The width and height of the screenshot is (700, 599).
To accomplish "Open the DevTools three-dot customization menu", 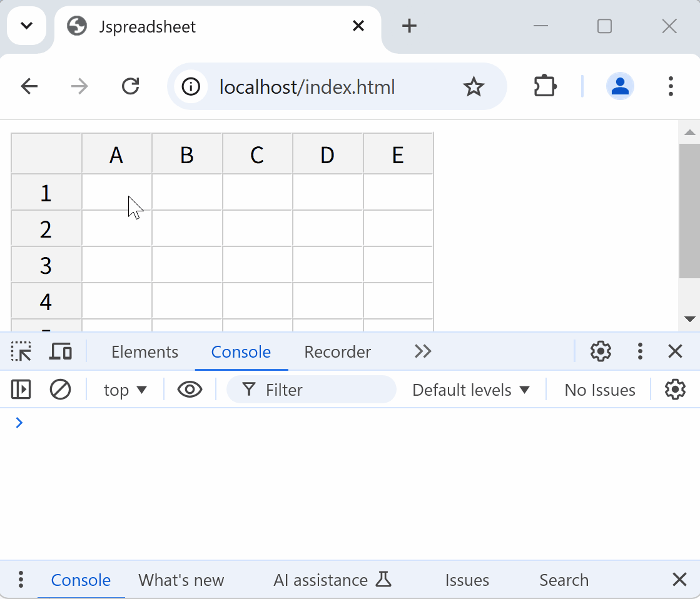I will click(640, 351).
